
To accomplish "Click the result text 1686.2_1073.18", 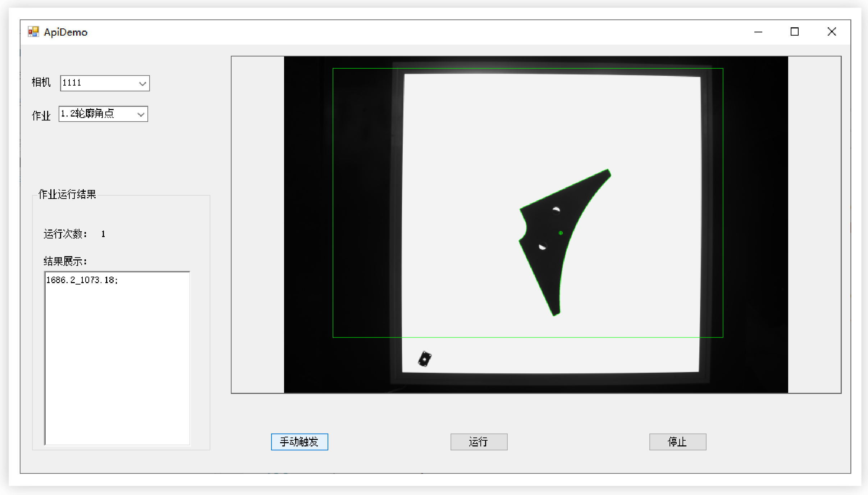I will [82, 280].
